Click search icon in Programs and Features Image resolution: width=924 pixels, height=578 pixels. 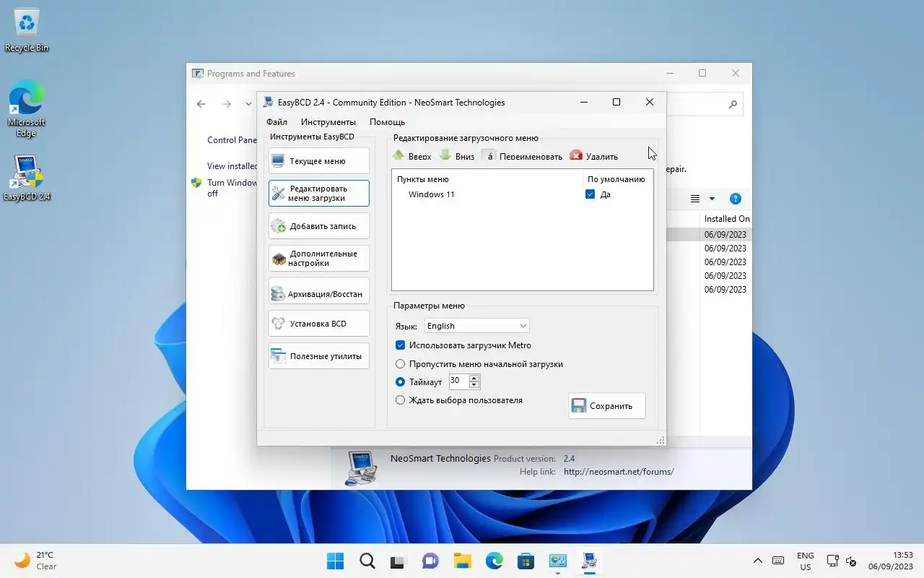[733, 105]
